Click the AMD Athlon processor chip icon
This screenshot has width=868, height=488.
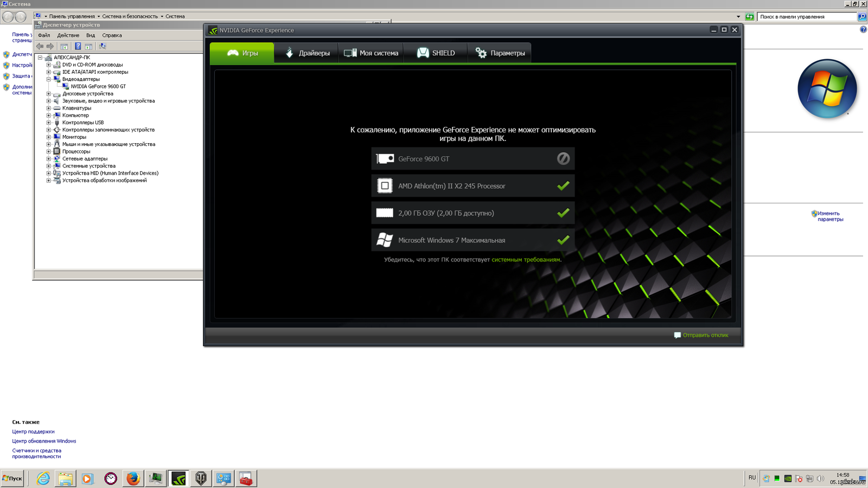pos(385,186)
